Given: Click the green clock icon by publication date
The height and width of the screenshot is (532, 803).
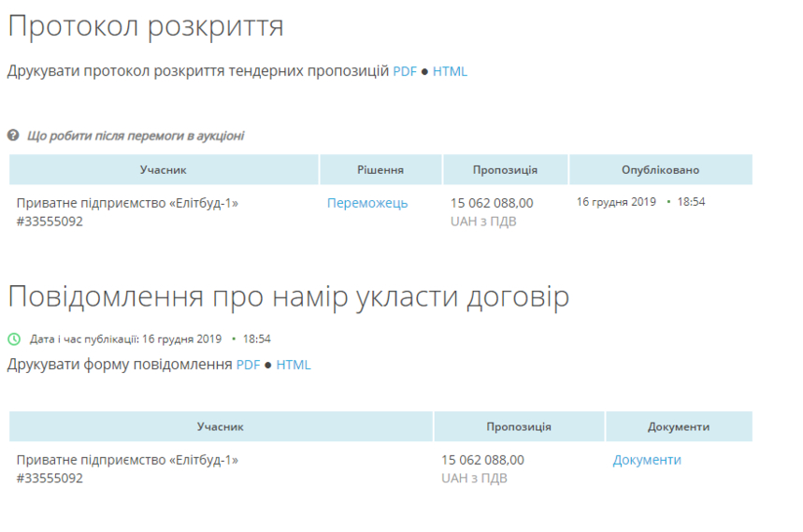Looking at the screenshot, I should point(14,339).
